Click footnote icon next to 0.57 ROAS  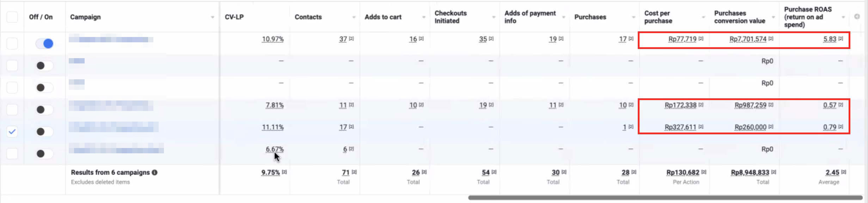point(841,105)
